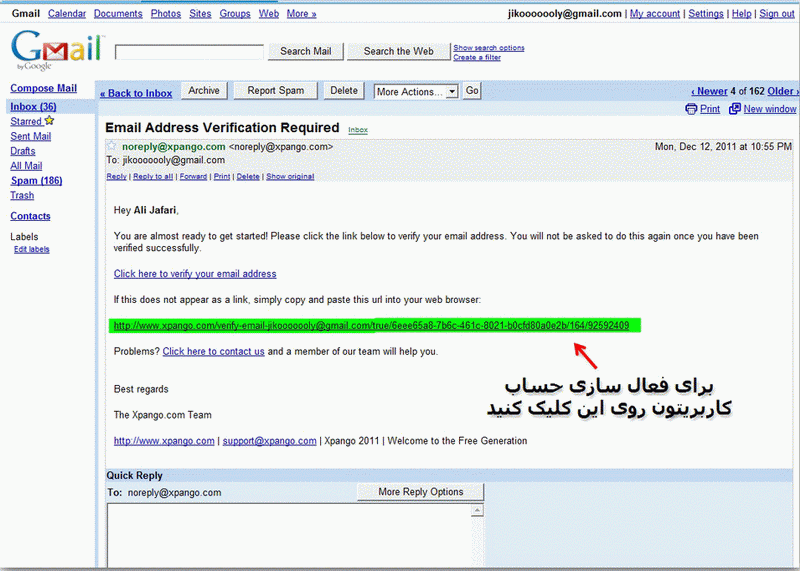Open the Drafts folder
Image resolution: width=800 pixels, height=571 pixels.
(23, 151)
